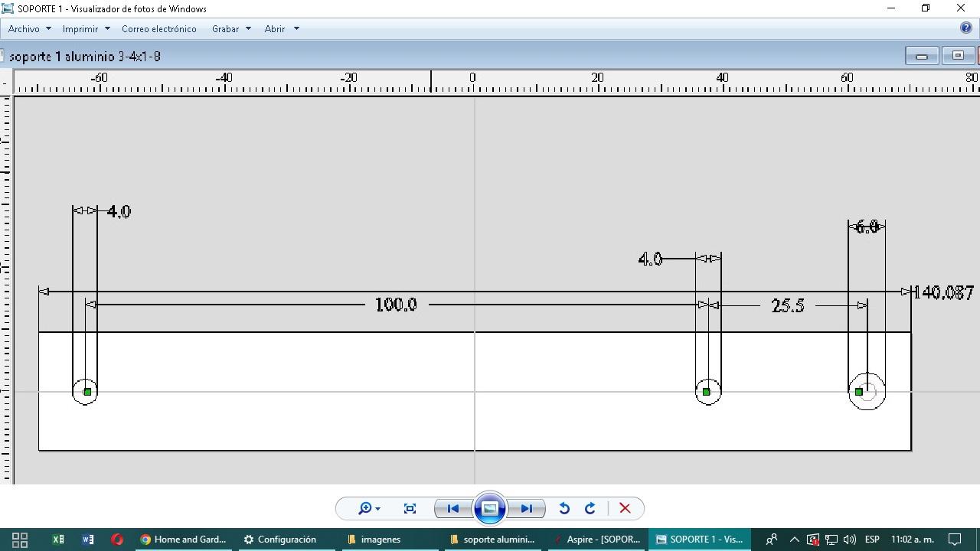The height and width of the screenshot is (551, 980).
Task: Click the security alert tray icon
Action: tap(813, 540)
